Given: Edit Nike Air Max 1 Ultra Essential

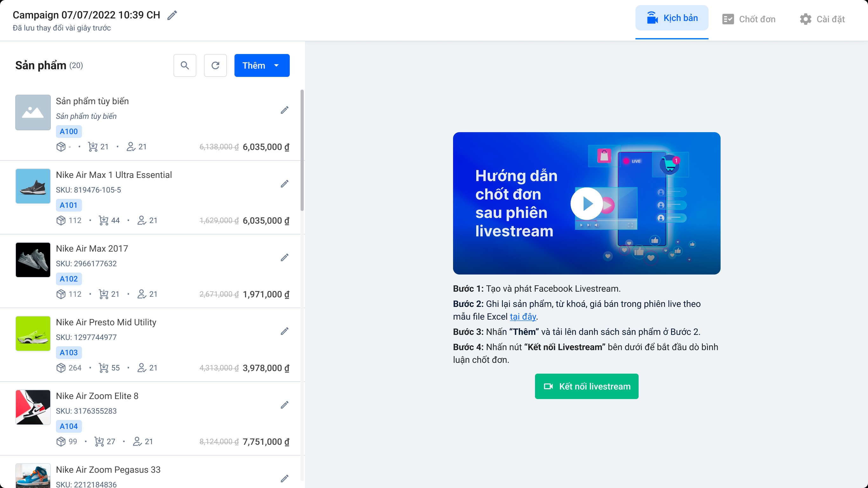Looking at the screenshot, I should pyautogui.click(x=284, y=184).
